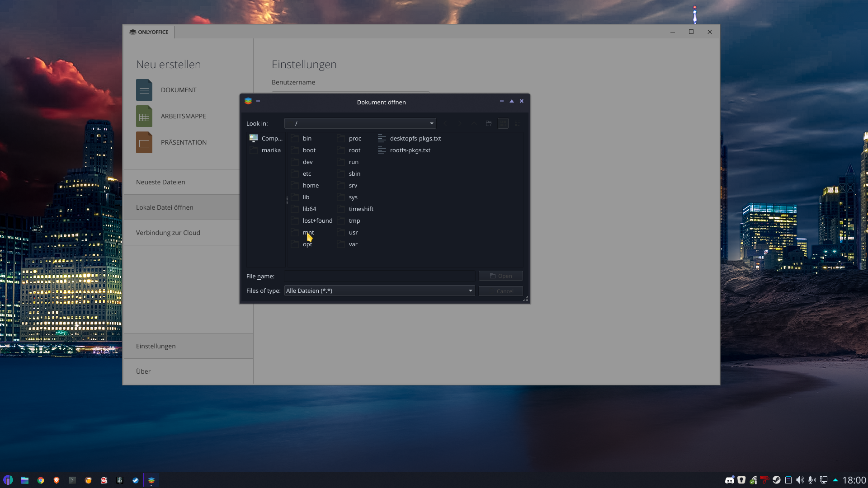868x488 pixels.
Task: Cancel the open document dialog
Action: click(500, 291)
